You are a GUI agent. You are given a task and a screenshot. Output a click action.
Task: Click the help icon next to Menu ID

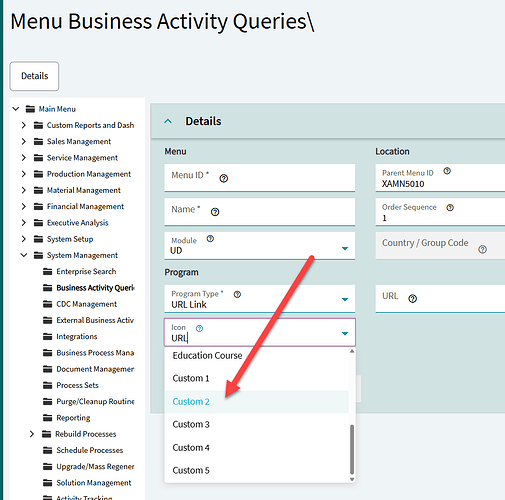coord(224,179)
